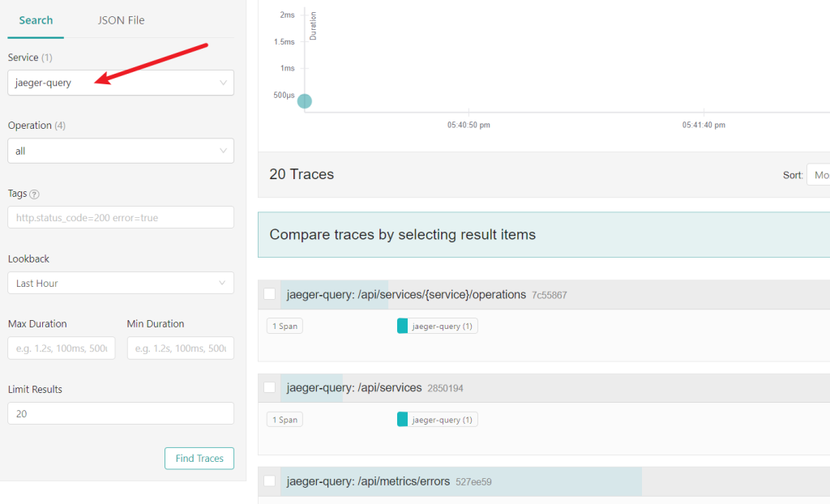Click the teal data point on duration chart
The height and width of the screenshot is (504, 830).
304,101
